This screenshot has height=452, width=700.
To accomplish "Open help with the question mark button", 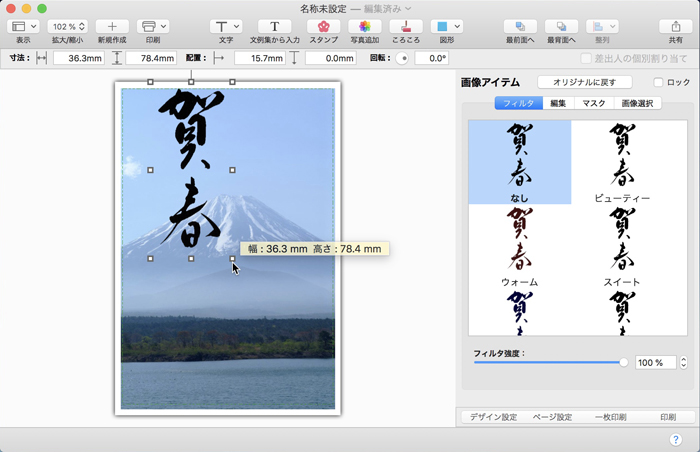I will [x=676, y=440].
